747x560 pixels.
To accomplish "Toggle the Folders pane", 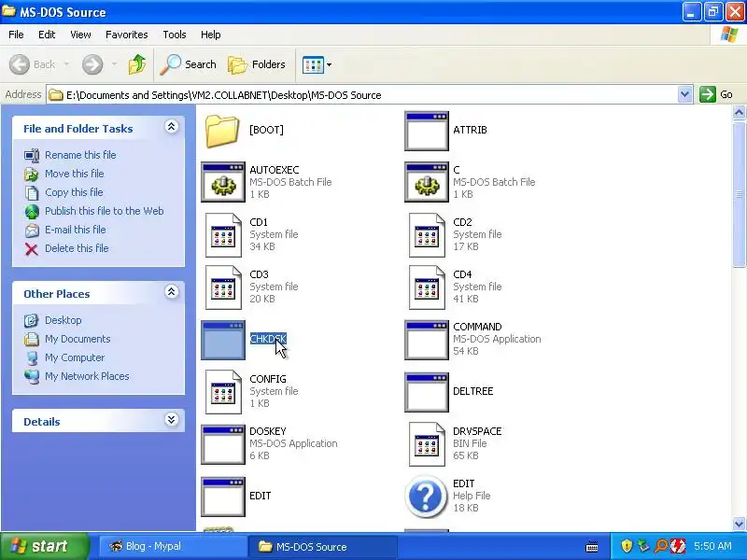I will [257, 64].
